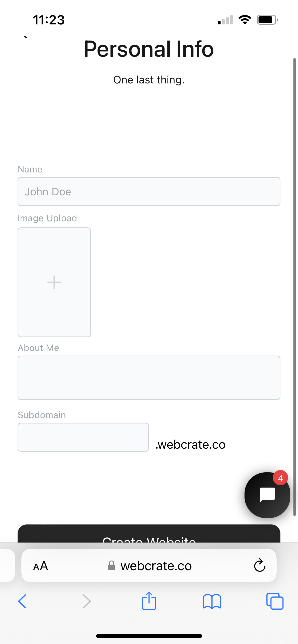
Task: Open Safari AA text size menu
Action: pos(41,566)
